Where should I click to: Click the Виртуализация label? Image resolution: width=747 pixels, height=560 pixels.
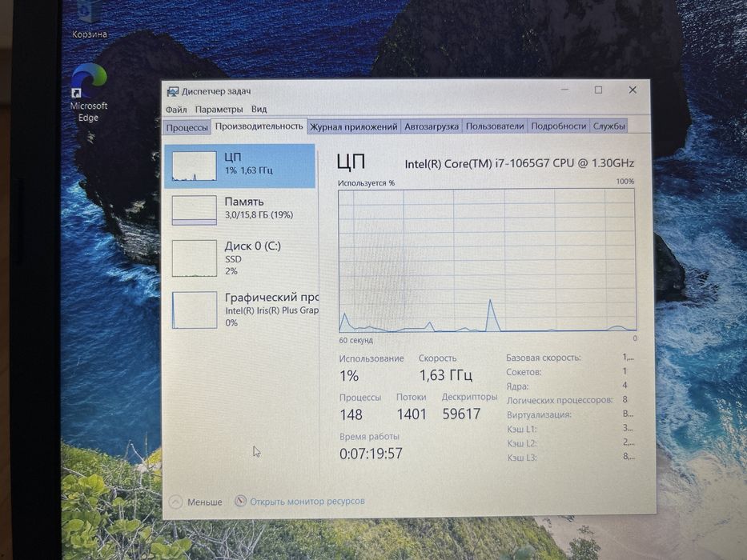click(x=539, y=414)
